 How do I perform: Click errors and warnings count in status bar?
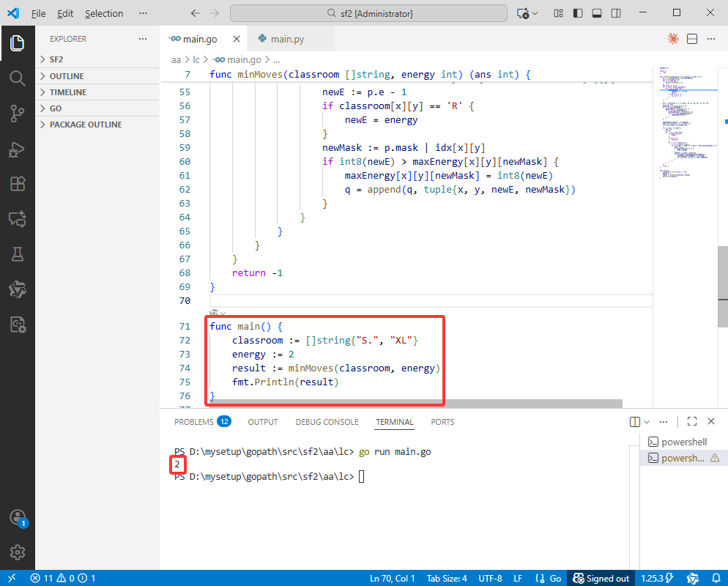[x=63, y=578]
